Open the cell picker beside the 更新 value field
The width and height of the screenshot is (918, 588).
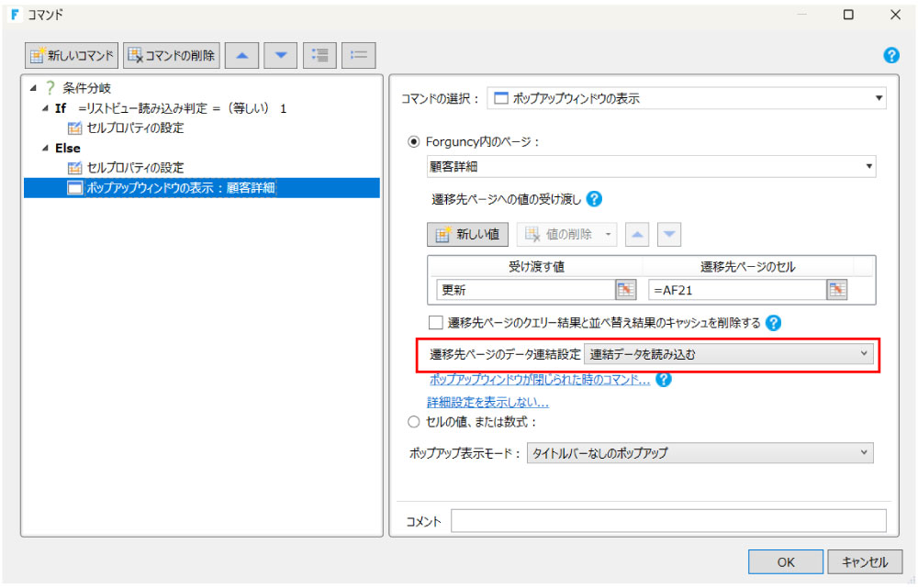point(625,289)
